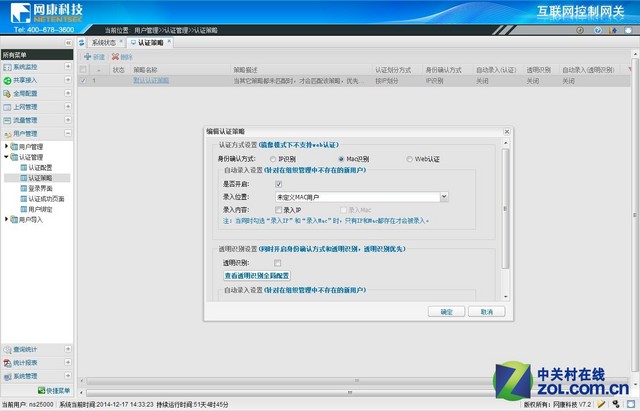
Task: Click the pencil icon in the status bar
Action: [x=601, y=404]
